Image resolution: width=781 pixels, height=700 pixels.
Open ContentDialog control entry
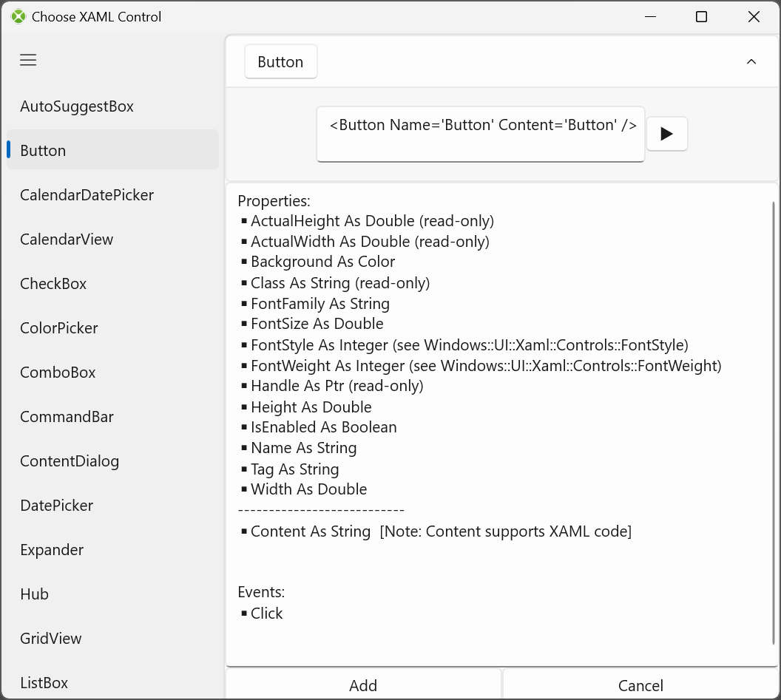pos(70,461)
